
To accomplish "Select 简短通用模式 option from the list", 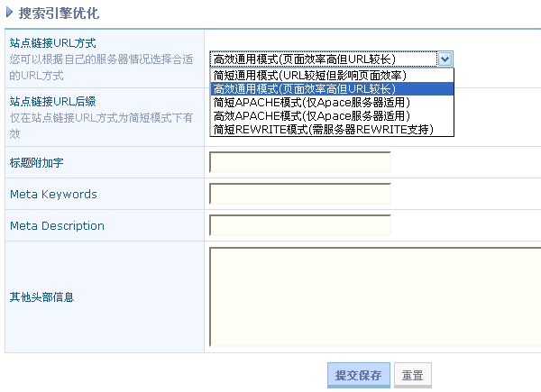I will [x=309, y=76].
